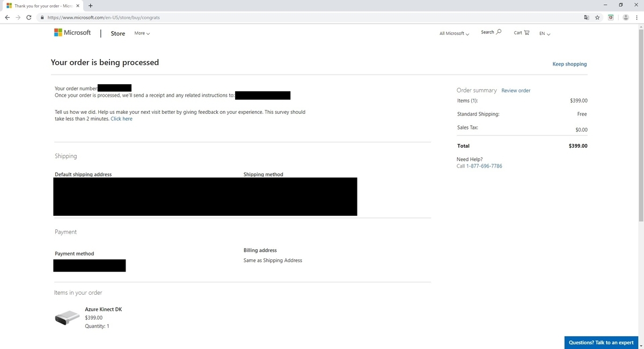The width and height of the screenshot is (644, 349).
Task: Open a new tab with plus button
Action: pyautogui.click(x=90, y=5)
